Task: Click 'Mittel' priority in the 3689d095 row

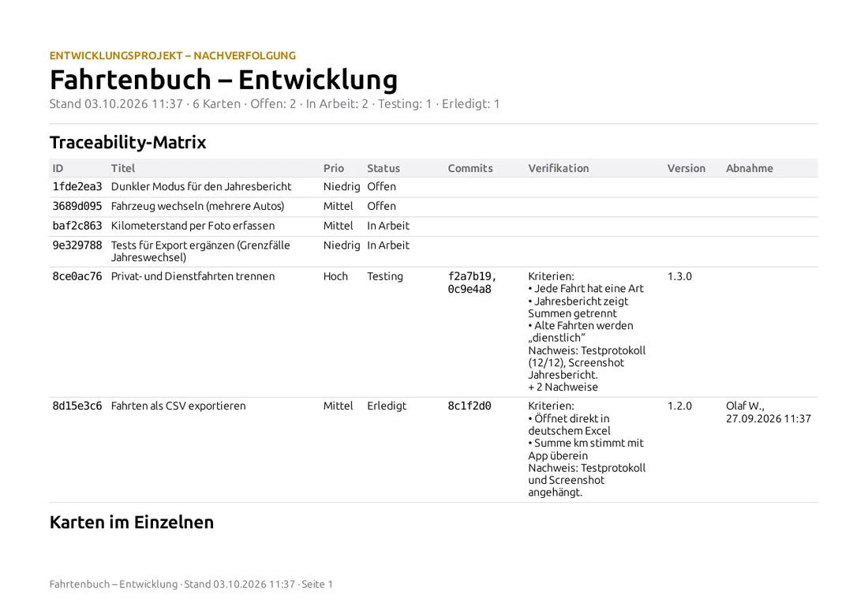Action: 339,206
